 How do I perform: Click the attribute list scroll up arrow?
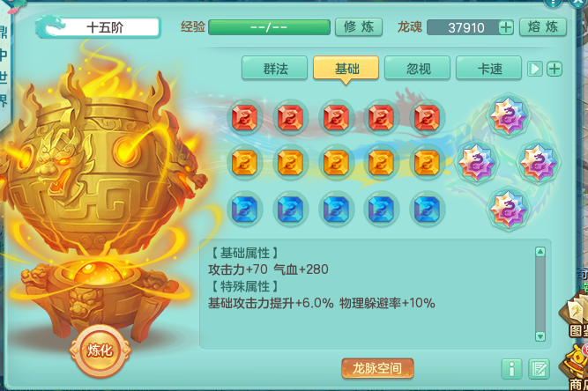(x=540, y=252)
